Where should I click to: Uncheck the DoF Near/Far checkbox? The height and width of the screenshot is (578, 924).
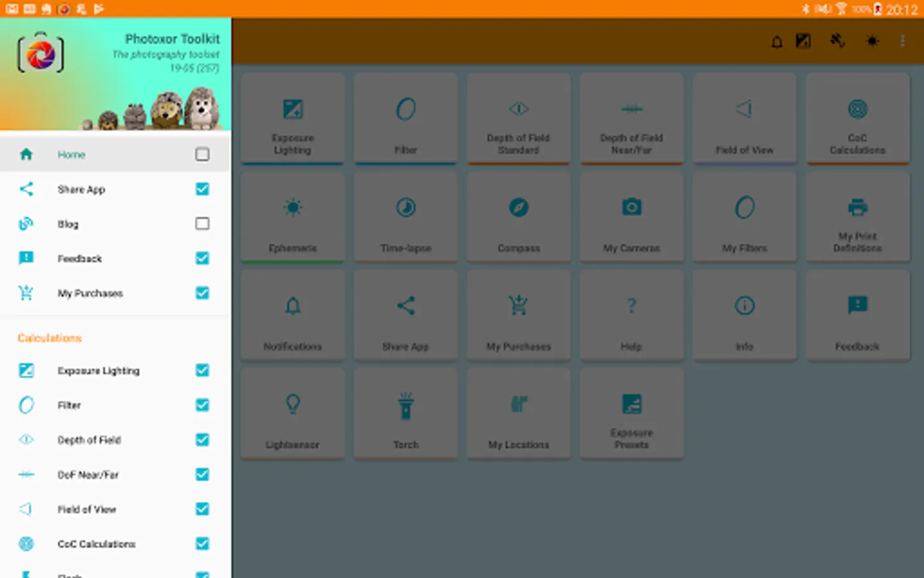(x=202, y=475)
